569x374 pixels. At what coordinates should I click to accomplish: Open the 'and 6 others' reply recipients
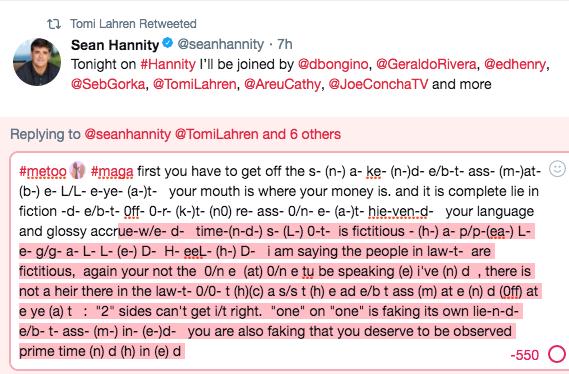(302, 135)
